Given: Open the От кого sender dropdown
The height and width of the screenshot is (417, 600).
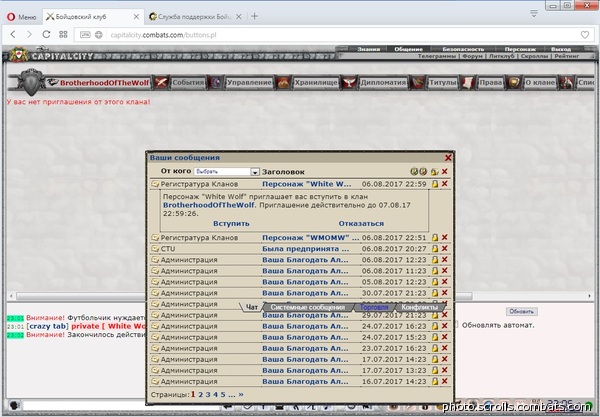Looking at the screenshot, I should (x=227, y=172).
